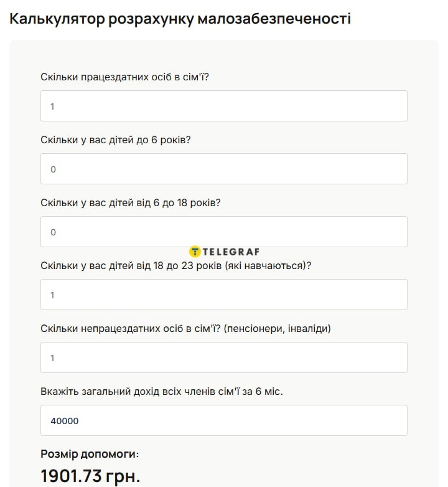The width and height of the screenshot is (448, 487).
Task: Select the total income field showing 40000
Action: [223, 420]
